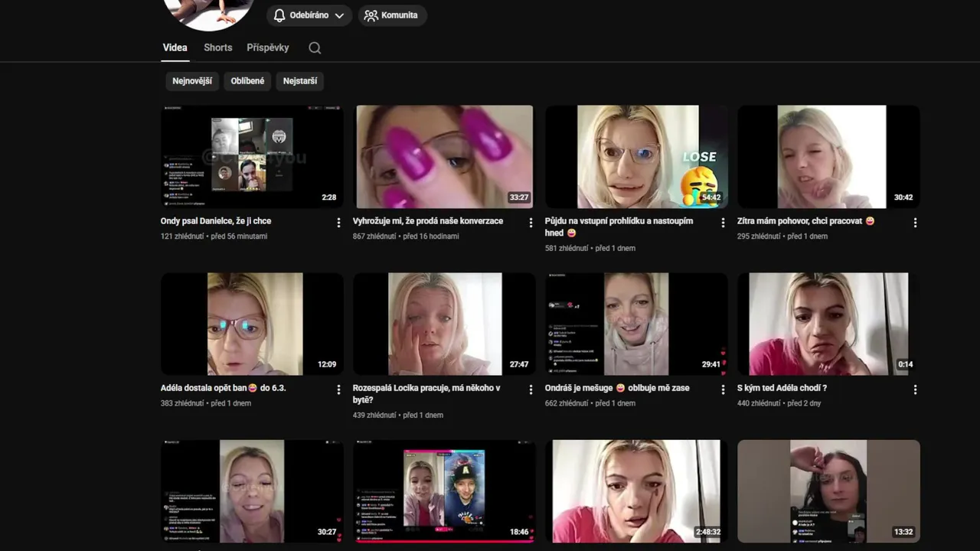Click '662 zhlédnutí • před 1 dnem' text

(x=590, y=403)
